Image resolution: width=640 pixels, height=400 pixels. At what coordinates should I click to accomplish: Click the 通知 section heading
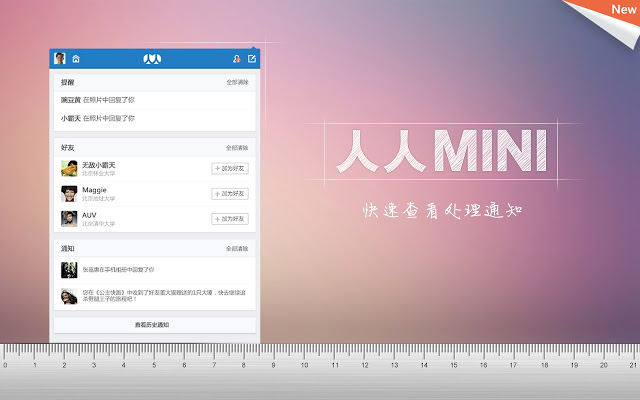pyautogui.click(x=67, y=249)
